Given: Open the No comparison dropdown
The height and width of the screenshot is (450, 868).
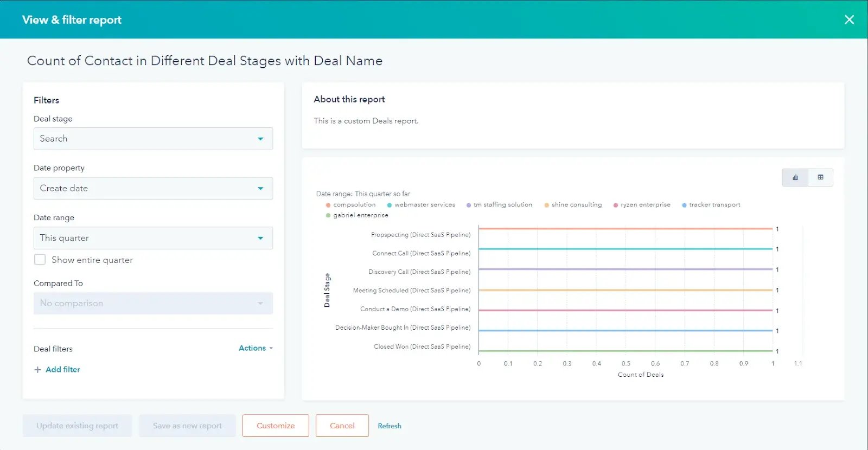Looking at the screenshot, I should click(x=153, y=304).
